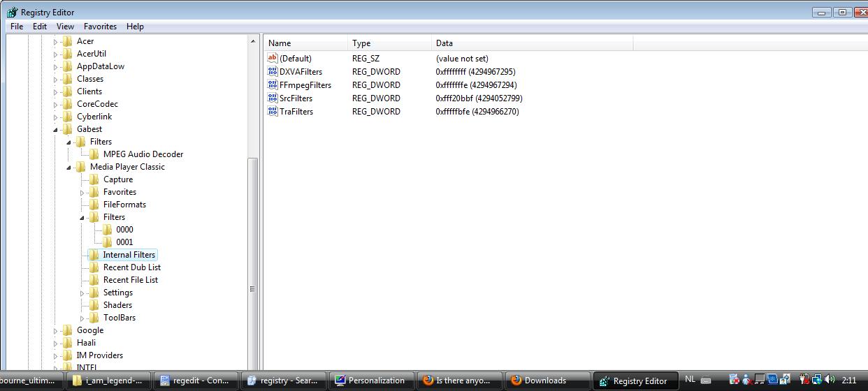The height and width of the screenshot is (391, 868).
Task: Click the taskbar clock showing 2:11
Action: point(849,380)
